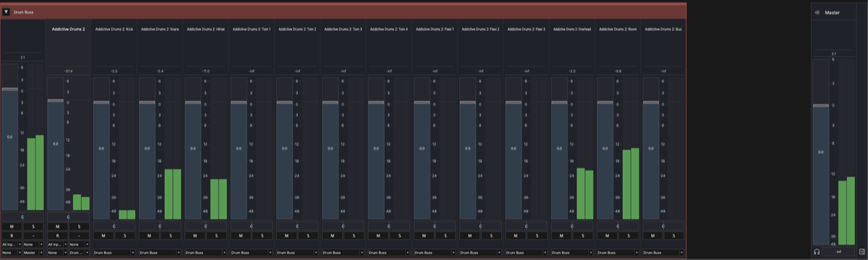Open Drum Buss output dropdown set to Master

click(34, 252)
